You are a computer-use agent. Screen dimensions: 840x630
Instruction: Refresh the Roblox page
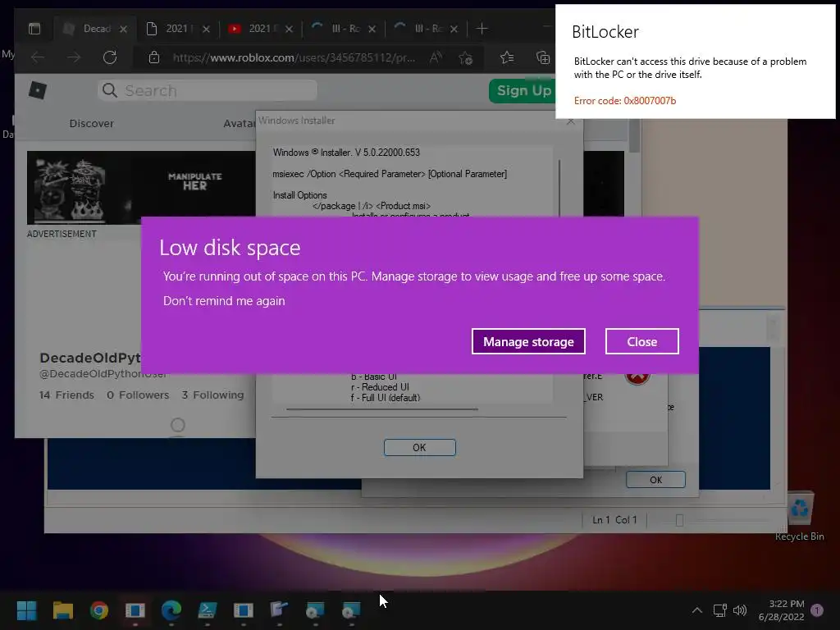[x=110, y=57]
